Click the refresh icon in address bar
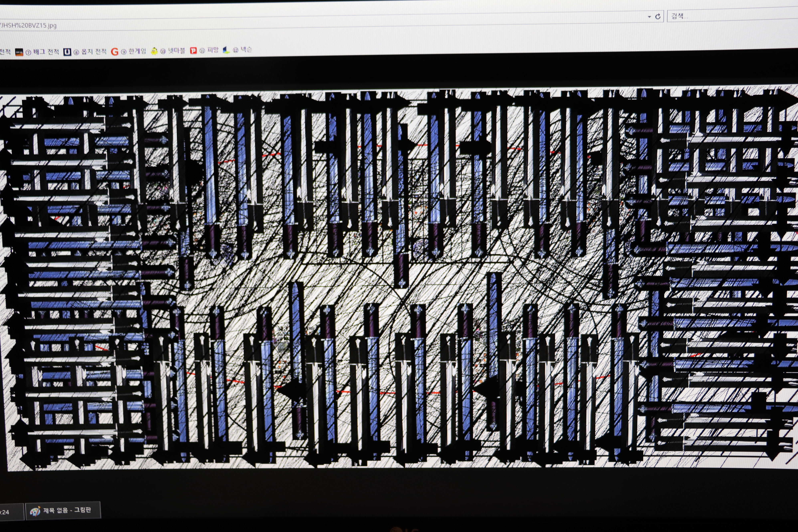This screenshot has height=532, width=798. [x=658, y=16]
